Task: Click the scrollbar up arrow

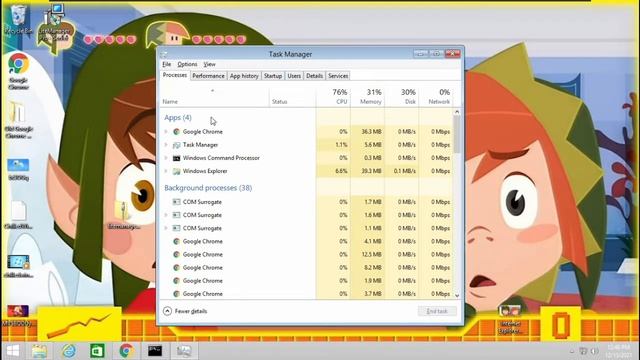Action: 457,112
